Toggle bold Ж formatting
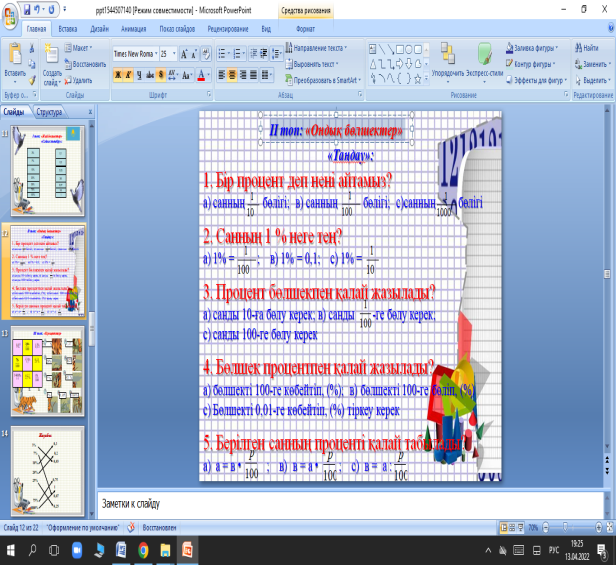 (x=117, y=75)
